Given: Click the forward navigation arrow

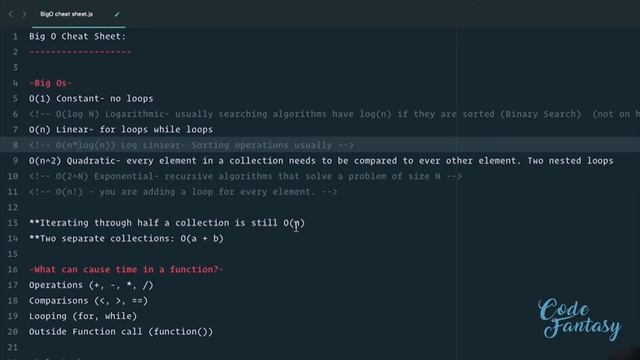Looking at the screenshot, I should [x=24, y=14].
